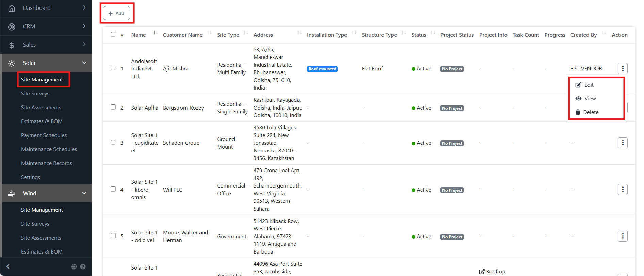Viewport: 644px width, 276px height.
Task: Collapse the Solar menu section
Action: point(84,63)
